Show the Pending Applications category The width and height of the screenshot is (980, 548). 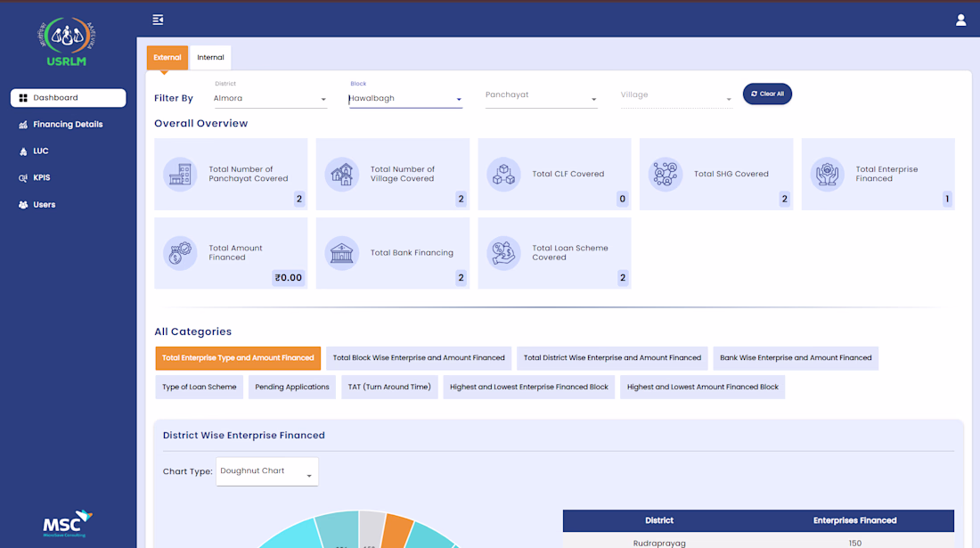292,387
